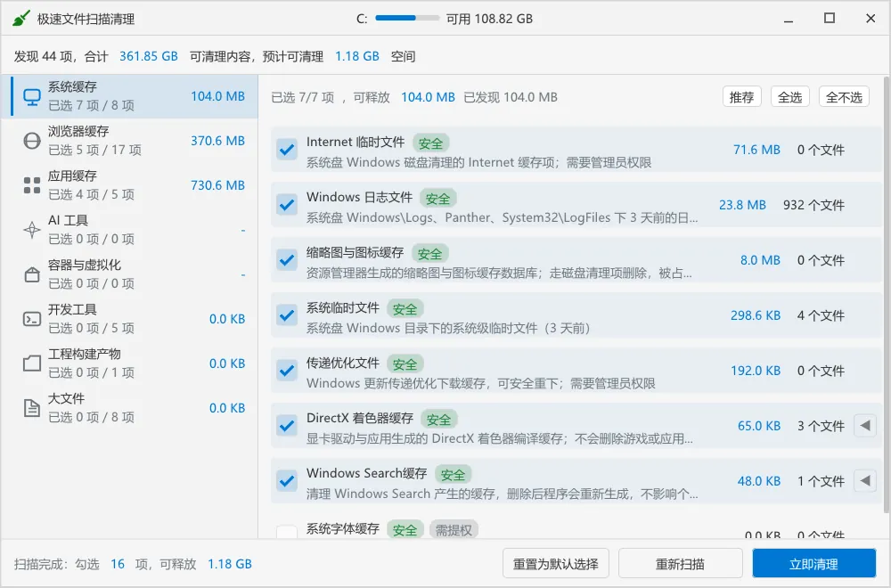The width and height of the screenshot is (891, 588).
Task: Uncheck the 传递优化文件 checkbox
Action: click(287, 371)
